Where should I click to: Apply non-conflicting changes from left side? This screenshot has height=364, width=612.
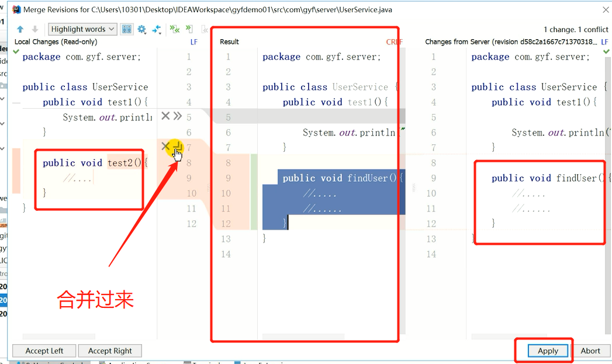(189, 29)
